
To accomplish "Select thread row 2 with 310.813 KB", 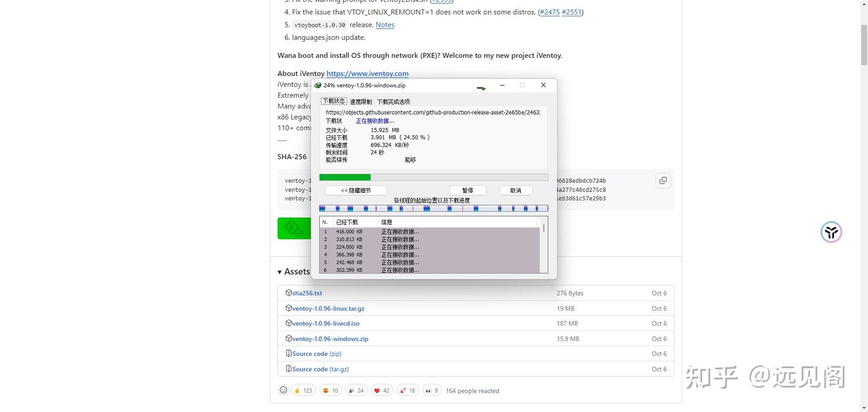I will (429, 239).
